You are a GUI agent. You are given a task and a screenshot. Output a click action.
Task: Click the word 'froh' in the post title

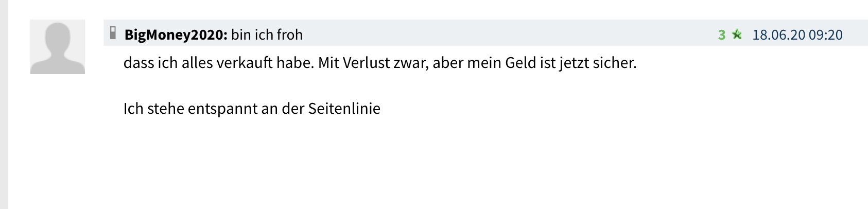pyautogui.click(x=290, y=35)
